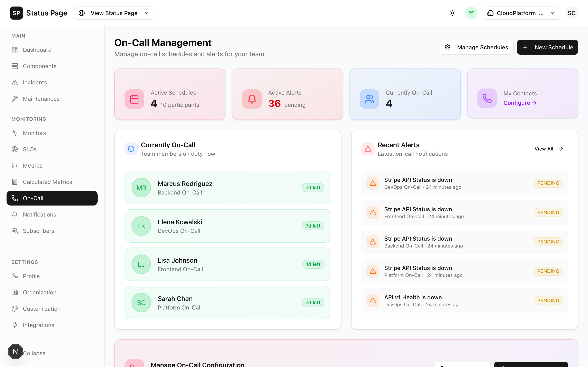The width and height of the screenshot is (588, 367).
Task: Toggle light/dark theme with the sun icon
Action: 452,13
